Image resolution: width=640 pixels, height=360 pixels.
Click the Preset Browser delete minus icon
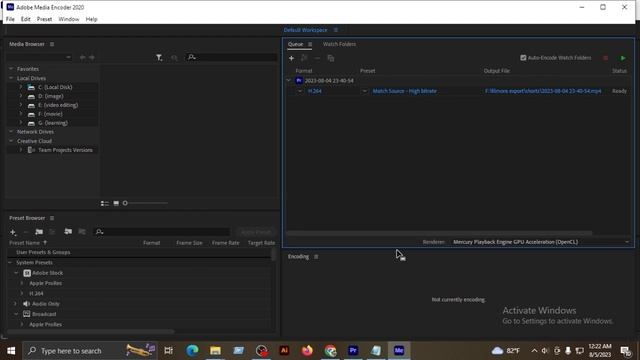click(x=26, y=232)
